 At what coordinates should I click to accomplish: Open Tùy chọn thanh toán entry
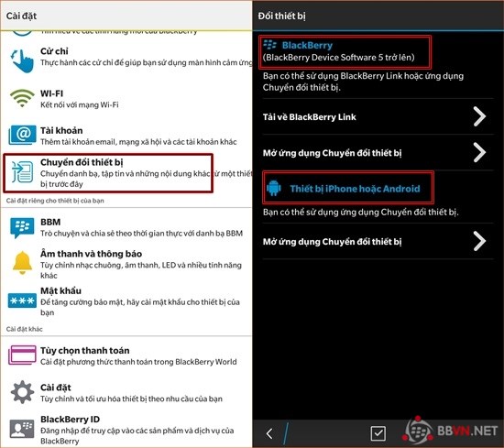pyautogui.click(x=126, y=355)
